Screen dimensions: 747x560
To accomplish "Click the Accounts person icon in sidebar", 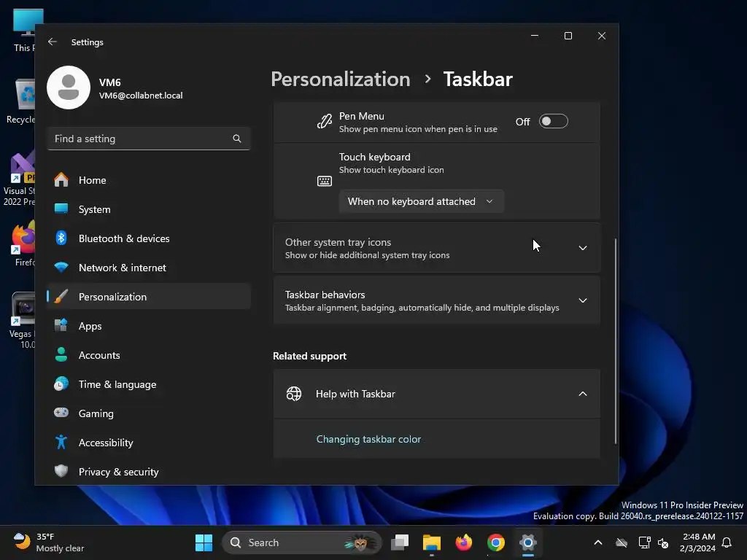I will (x=61, y=355).
